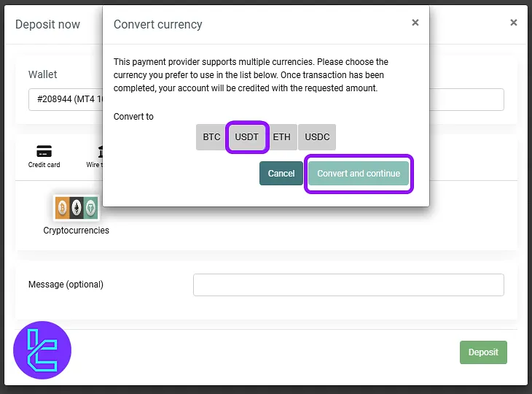Select USDT as conversion currency
This screenshot has height=394, width=532.
246,137
